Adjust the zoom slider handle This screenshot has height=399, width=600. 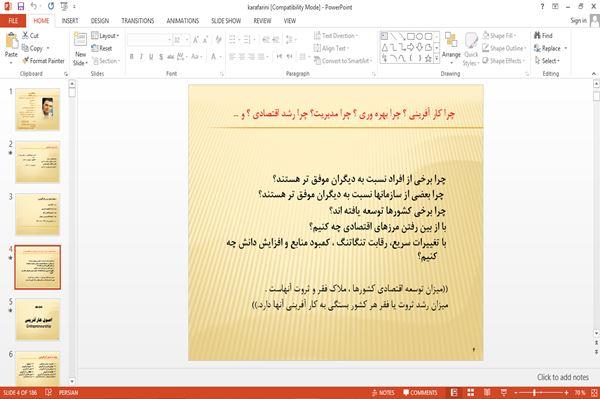pos(535,392)
